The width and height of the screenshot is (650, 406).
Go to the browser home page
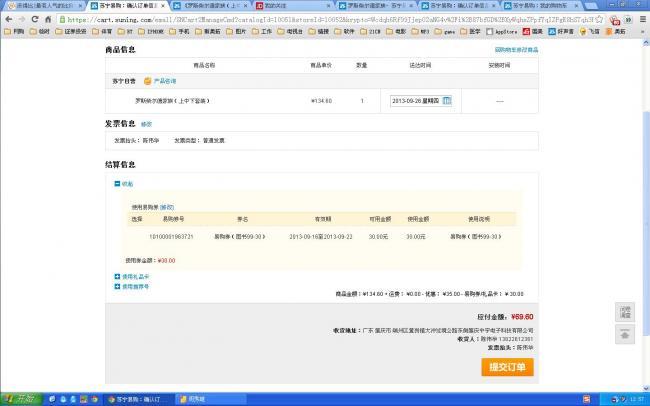coord(48,19)
